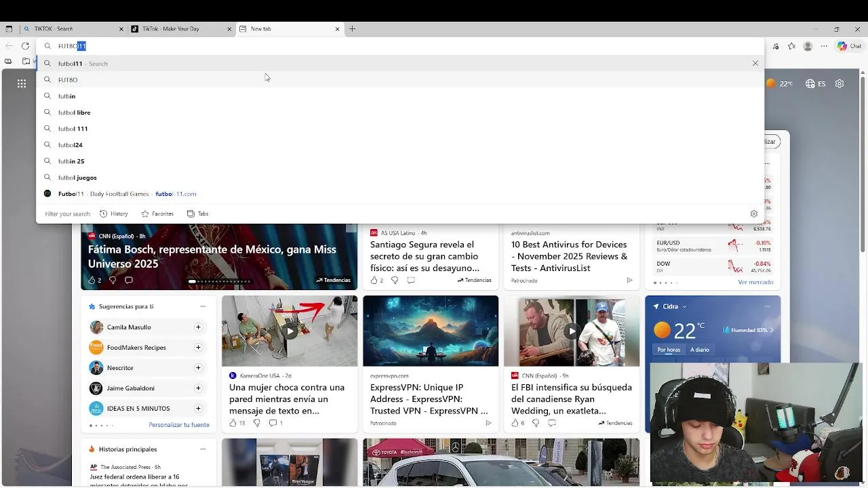Open the 22° weather indicator in header
868x488 pixels.
pos(779,83)
